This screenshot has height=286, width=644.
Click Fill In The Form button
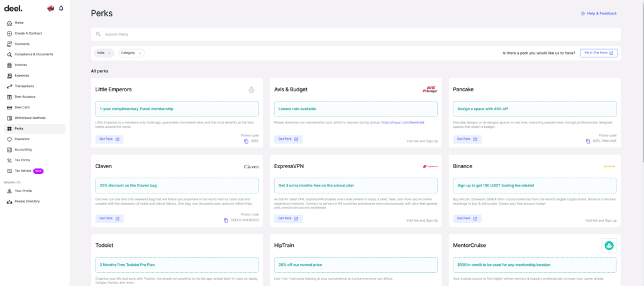click(x=599, y=53)
